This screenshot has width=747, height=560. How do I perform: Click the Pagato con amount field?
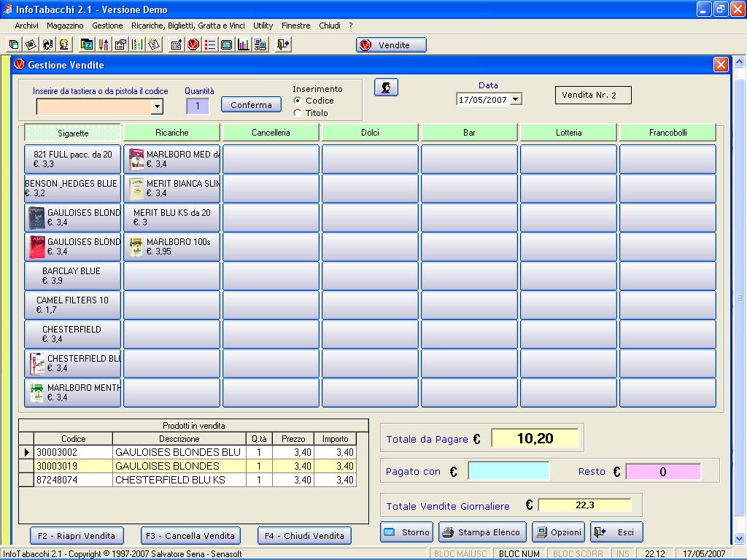pos(508,472)
